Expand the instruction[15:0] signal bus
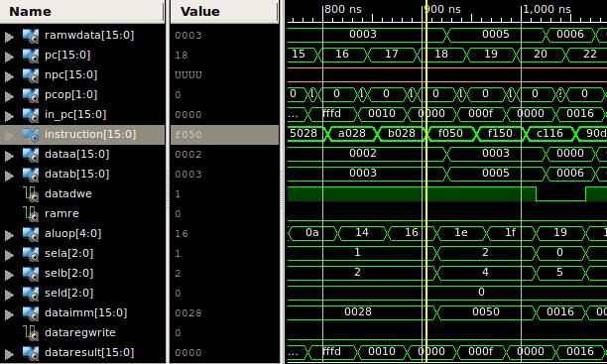Viewport: 607px width, 364px height. (9, 136)
